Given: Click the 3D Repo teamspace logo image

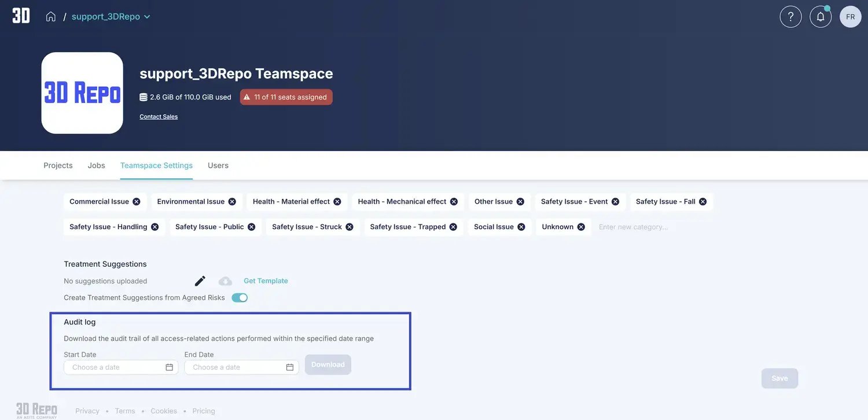Looking at the screenshot, I should tap(82, 93).
